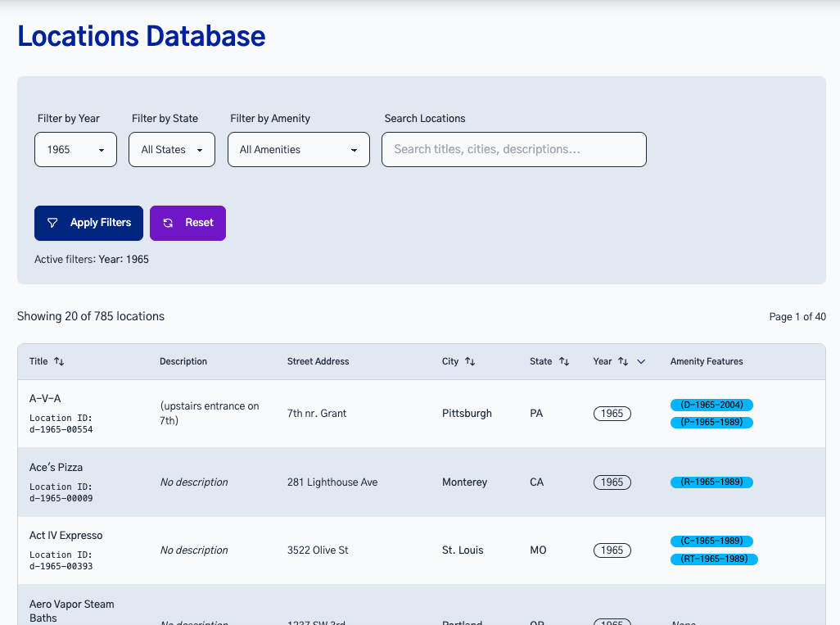Viewport: 840px width, 625px height.
Task: Click the RT-1965-1989 amenity badge
Action: (714, 559)
